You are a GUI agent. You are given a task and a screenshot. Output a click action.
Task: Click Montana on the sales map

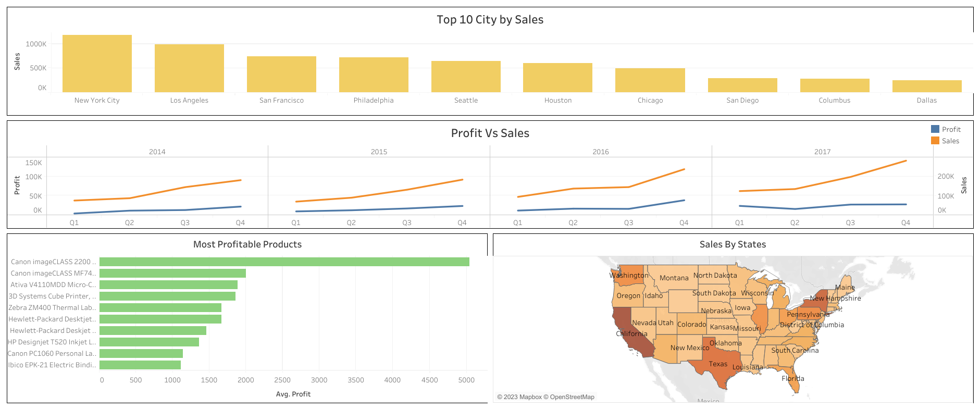click(x=674, y=278)
